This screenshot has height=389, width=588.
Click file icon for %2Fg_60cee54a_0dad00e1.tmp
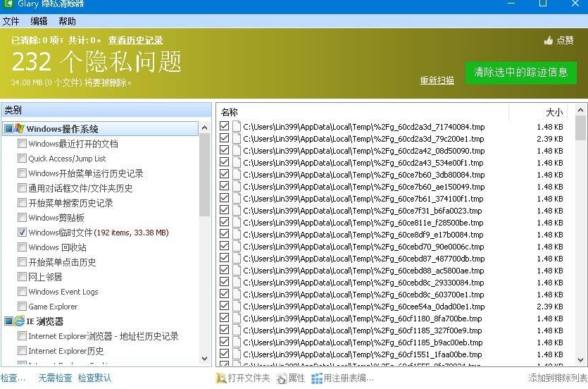coord(236,307)
